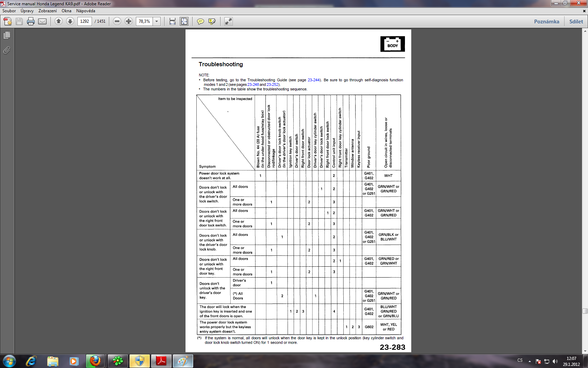Toggle fit-to-width scrolling mode
The image size is (588, 368).
(x=173, y=21)
